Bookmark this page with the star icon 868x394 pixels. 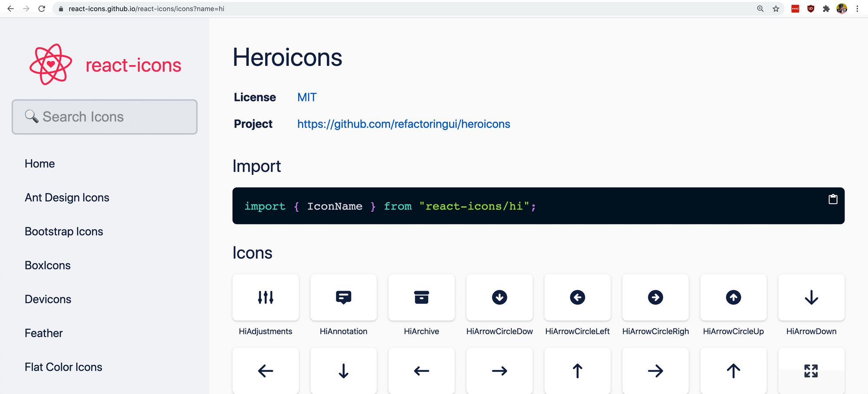tap(776, 9)
